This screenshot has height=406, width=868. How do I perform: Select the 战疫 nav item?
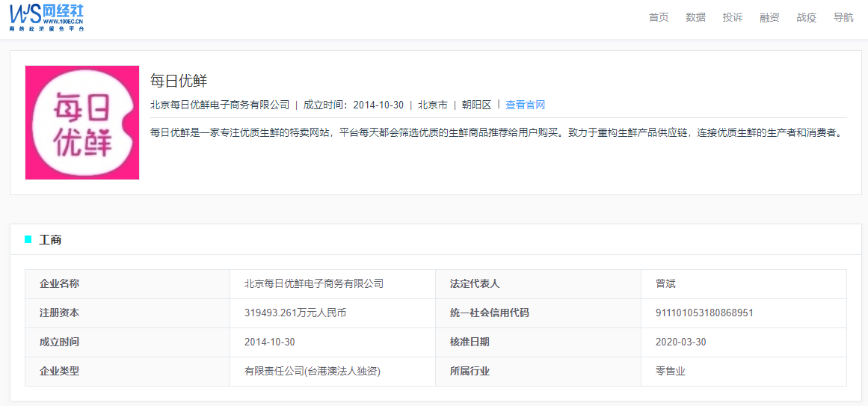(x=807, y=17)
